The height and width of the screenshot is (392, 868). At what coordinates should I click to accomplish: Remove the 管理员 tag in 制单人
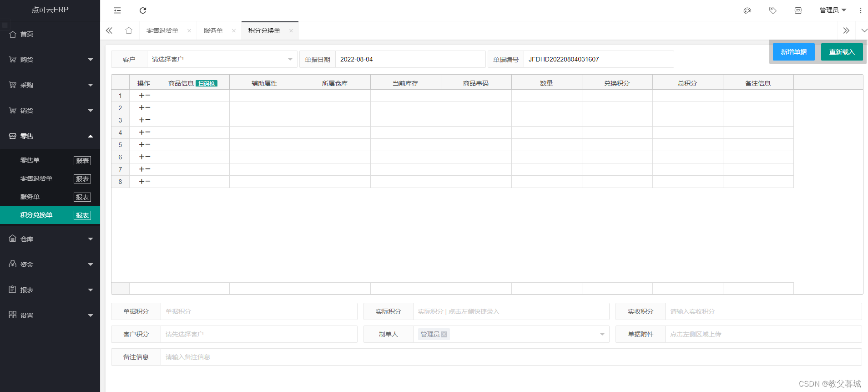point(444,335)
